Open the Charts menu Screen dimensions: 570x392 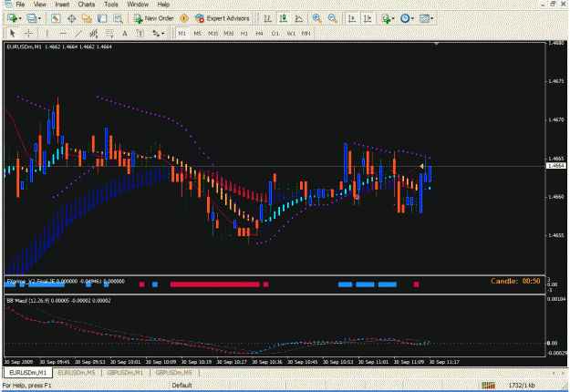click(x=87, y=5)
